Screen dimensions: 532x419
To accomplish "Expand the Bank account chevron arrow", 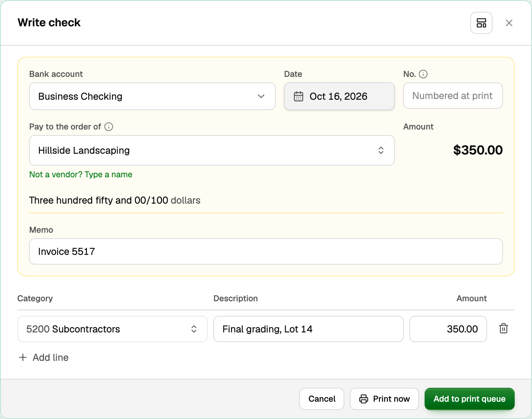I will (261, 96).
